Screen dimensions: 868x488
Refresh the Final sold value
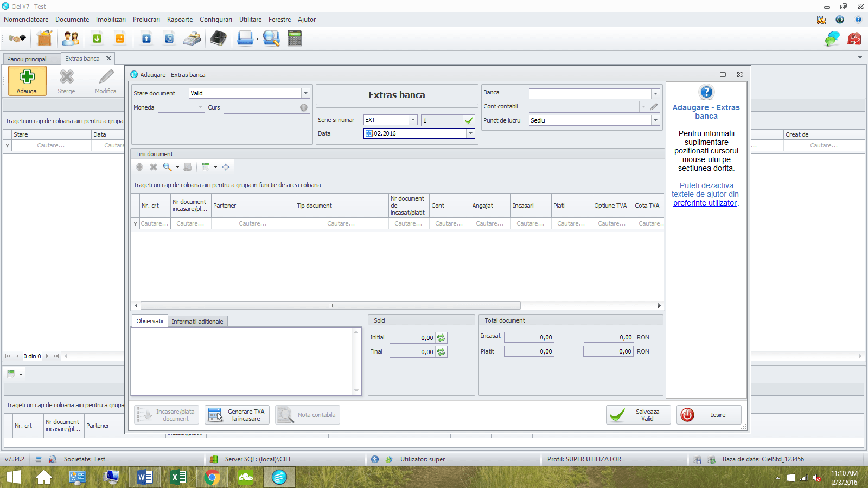tap(441, 352)
